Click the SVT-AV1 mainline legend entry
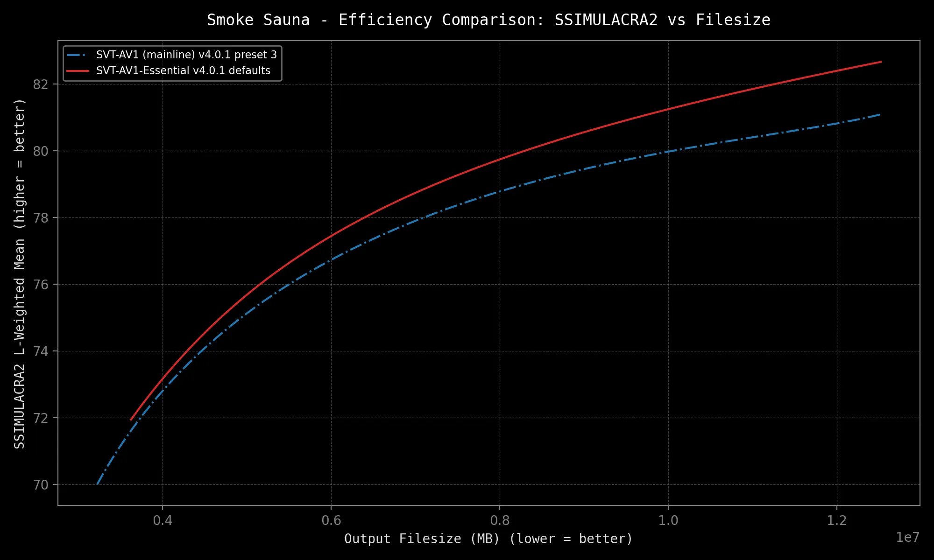 pos(186,55)
